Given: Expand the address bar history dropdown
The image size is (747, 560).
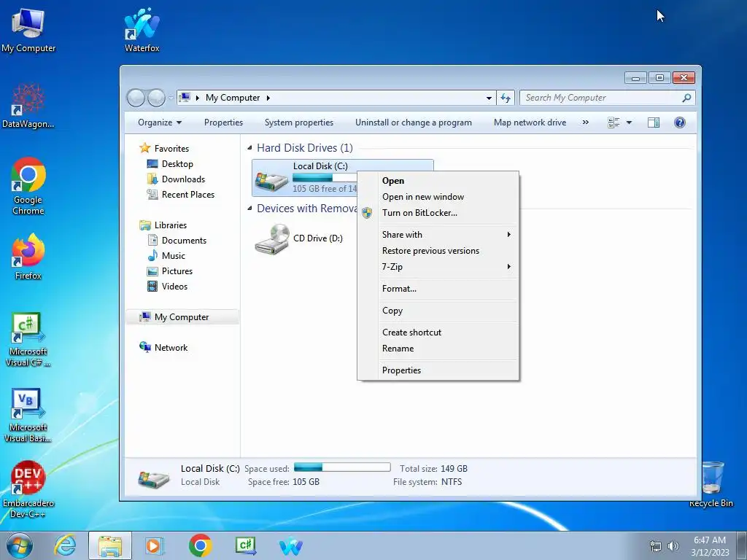Looking at the screenshot, I should coord(489,98).
